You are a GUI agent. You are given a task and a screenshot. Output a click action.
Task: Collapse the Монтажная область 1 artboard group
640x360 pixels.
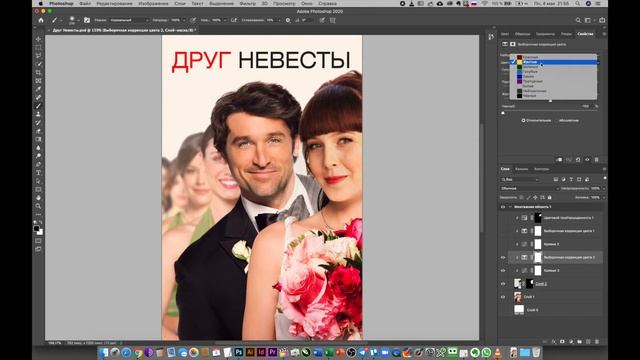510,207
